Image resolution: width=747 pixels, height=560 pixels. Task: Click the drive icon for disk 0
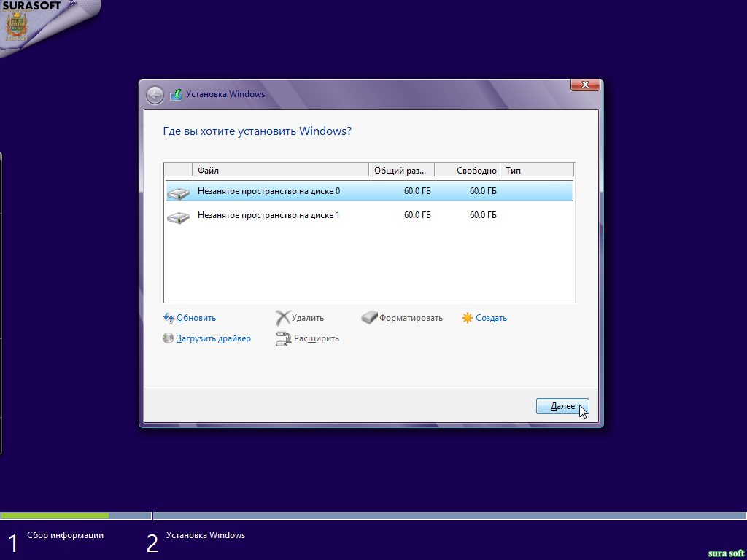click(179, 194)
